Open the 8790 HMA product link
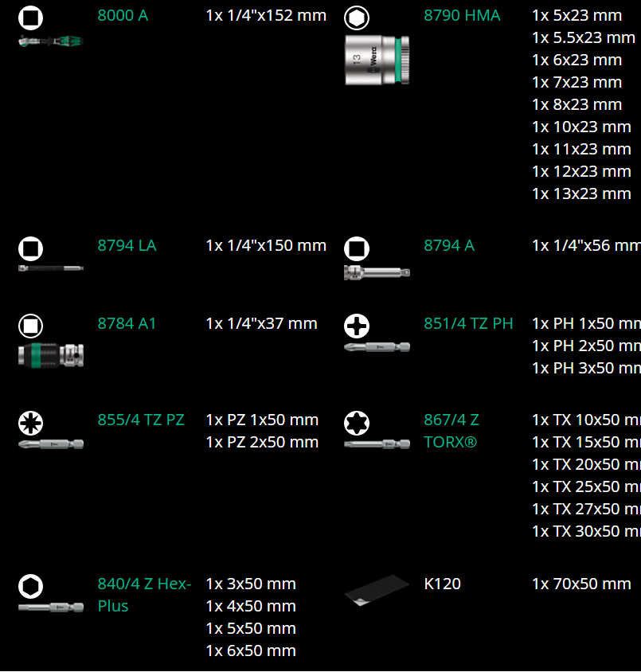 coord(462,16)
